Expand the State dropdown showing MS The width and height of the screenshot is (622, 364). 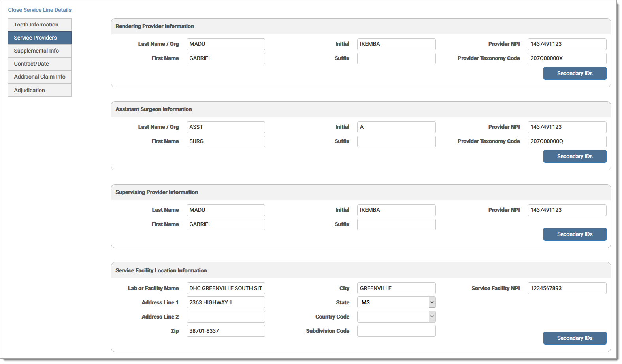[396, 302]
